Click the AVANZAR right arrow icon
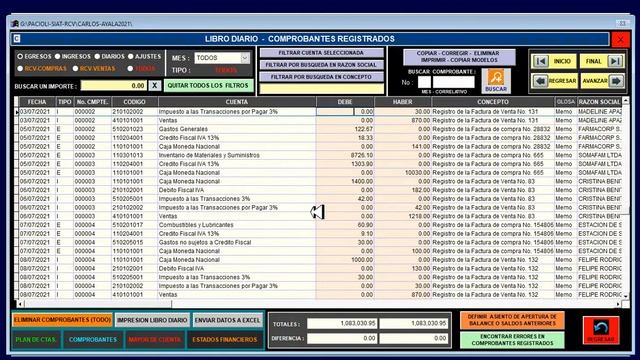Viewport: 640px width, 360px height. pyautogui.click(x=616, y=81)
